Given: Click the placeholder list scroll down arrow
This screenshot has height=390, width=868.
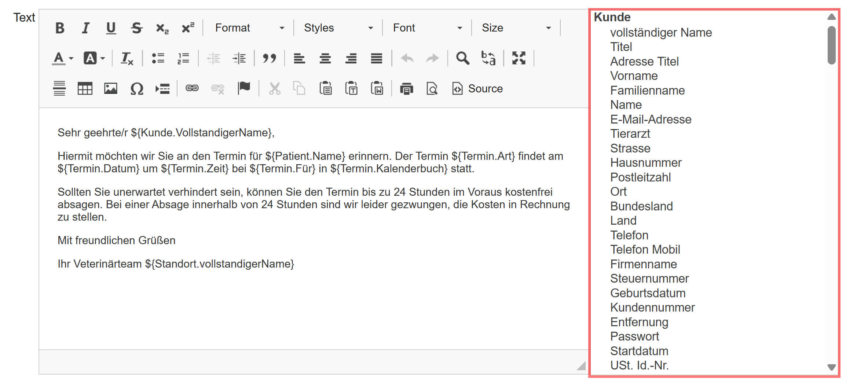Looking at the screenshot, I should 831,367.
